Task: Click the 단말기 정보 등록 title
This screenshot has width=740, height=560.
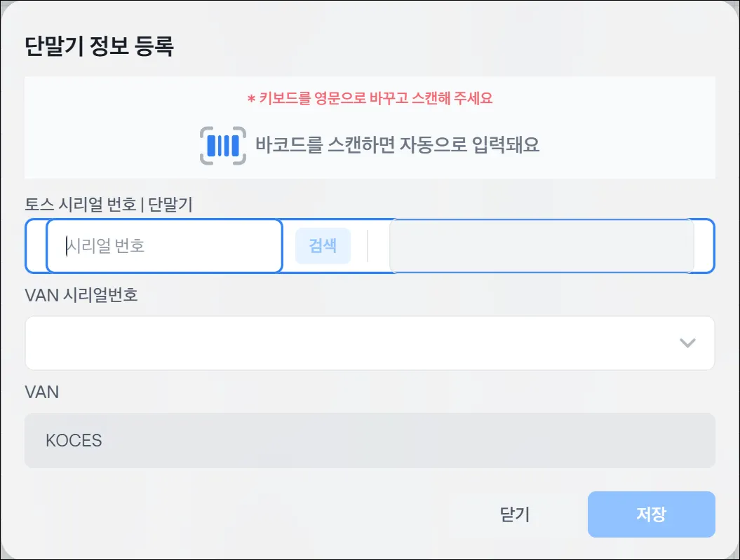Action: (x=99, y=47)
